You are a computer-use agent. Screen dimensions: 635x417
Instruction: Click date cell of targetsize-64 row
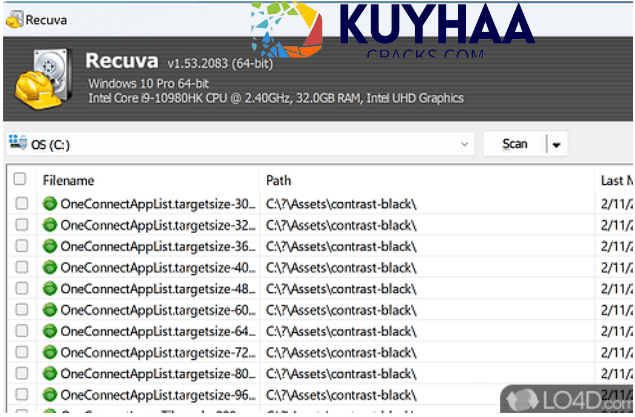(x=617, y=332)
